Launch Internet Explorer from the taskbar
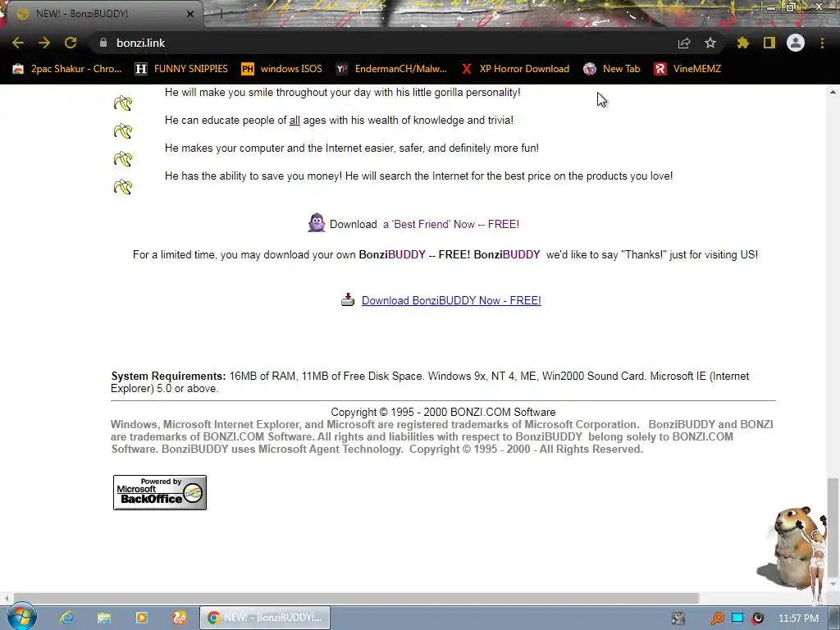 click(x=66, y=618)
